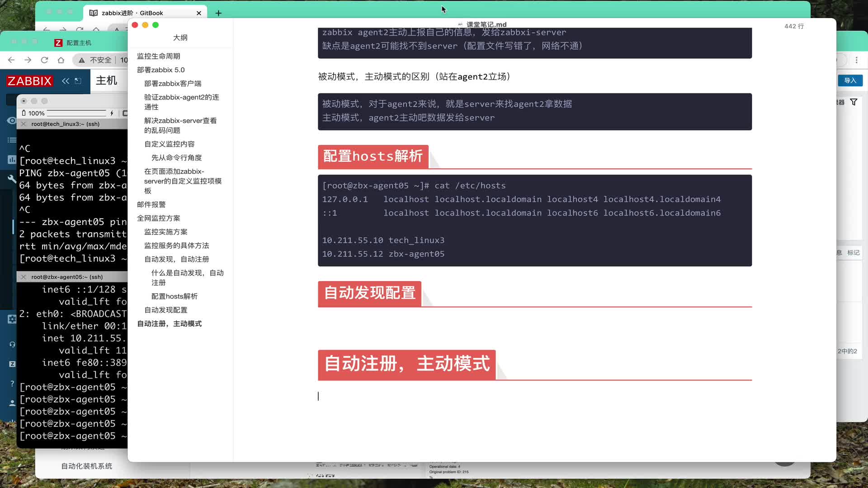This screenshot has height=488, width=868.
Task: Click the 标记 label in Zabbix page
Action: pos(853,253)
